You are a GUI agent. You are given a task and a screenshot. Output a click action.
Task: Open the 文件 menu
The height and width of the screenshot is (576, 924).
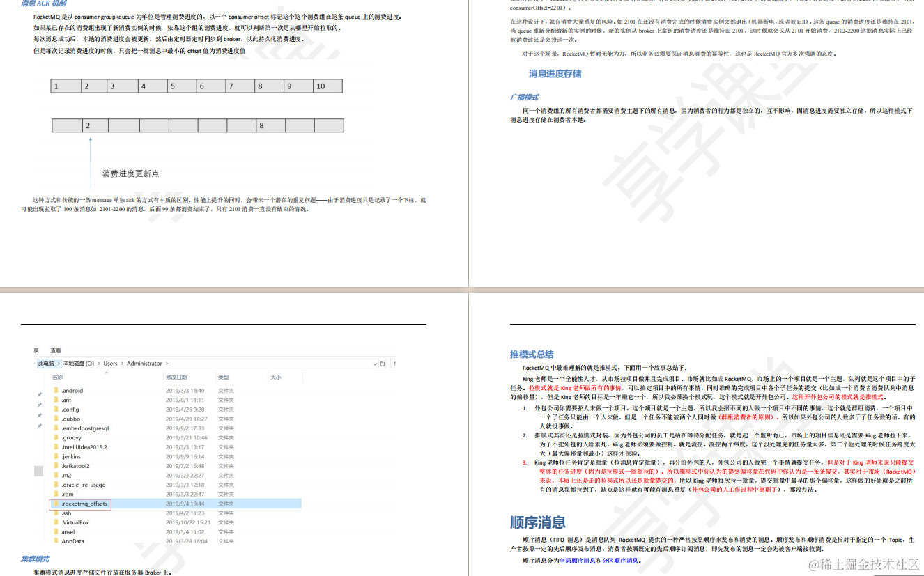pos(36,350)
